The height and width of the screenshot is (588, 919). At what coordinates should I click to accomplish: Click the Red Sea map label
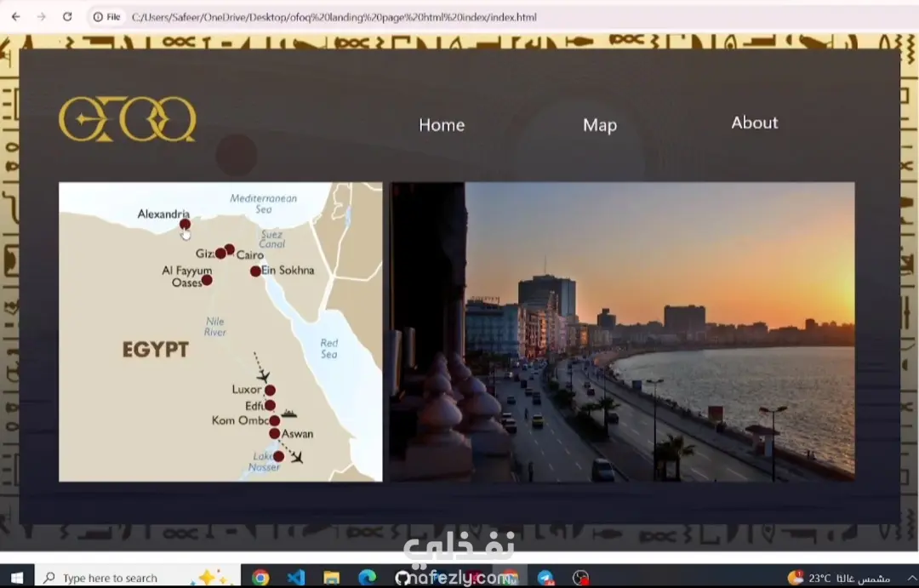pyautogui.click(x=328, y=348)
